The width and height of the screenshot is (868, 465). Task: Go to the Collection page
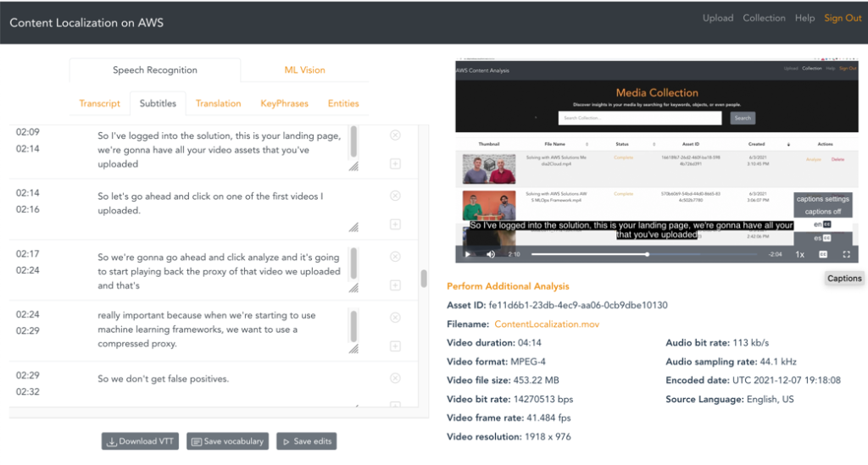(764, 19)
